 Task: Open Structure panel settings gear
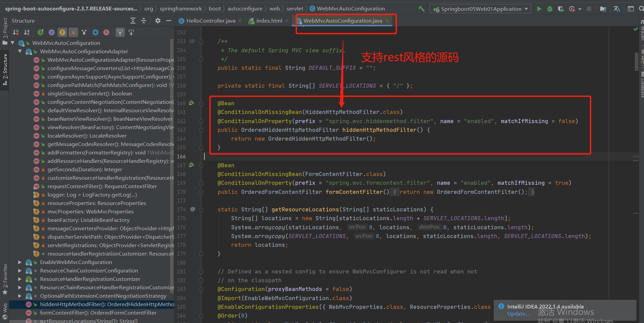pyautogui.click(x=158, y=21)
